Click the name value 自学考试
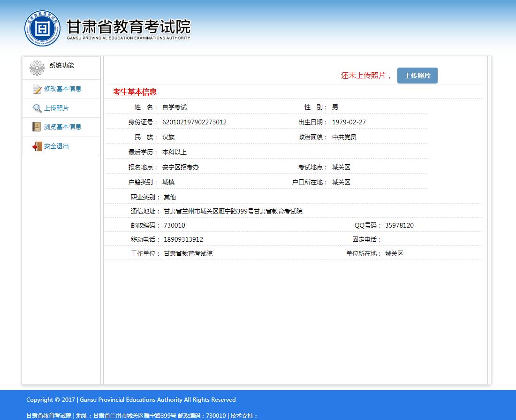 coord(175,107)
